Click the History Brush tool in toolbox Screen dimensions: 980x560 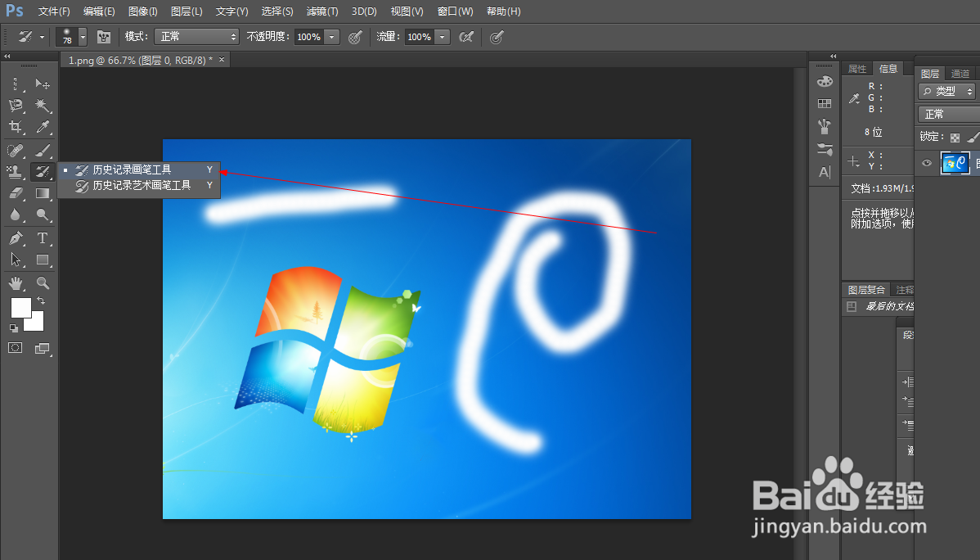coord(43,171)
